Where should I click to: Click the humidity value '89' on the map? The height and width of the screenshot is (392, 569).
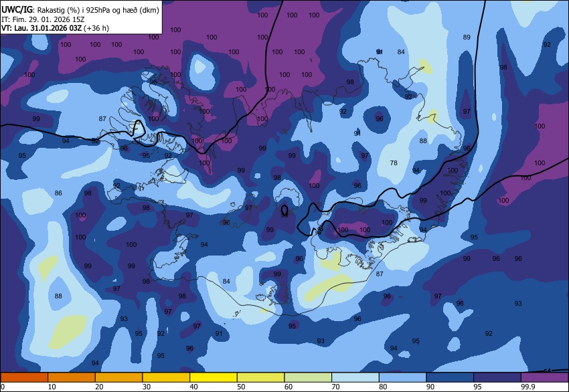coord(467,37)
